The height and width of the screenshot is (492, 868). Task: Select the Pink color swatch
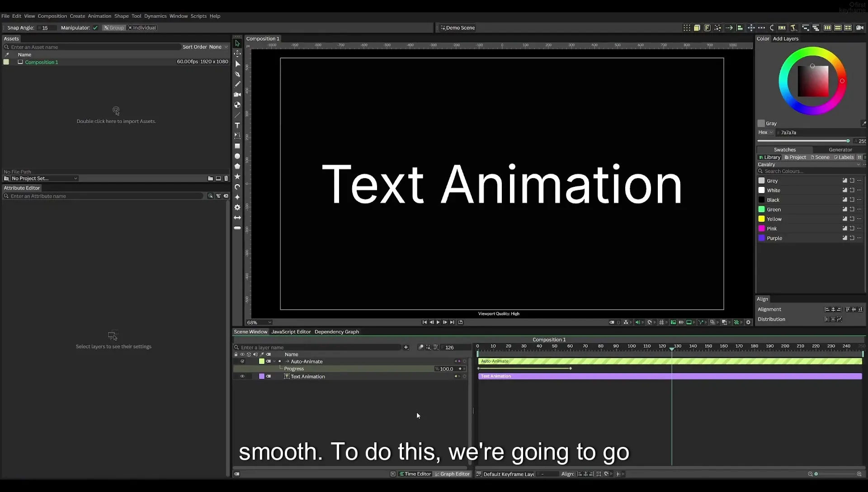[x=761, y=228]
